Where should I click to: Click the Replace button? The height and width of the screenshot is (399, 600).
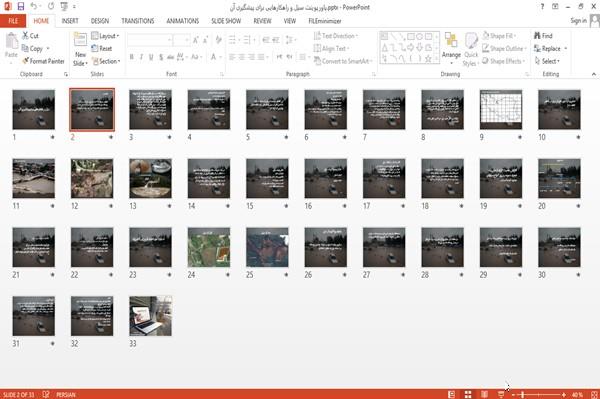pyautogui.click(x=550, y=48)
